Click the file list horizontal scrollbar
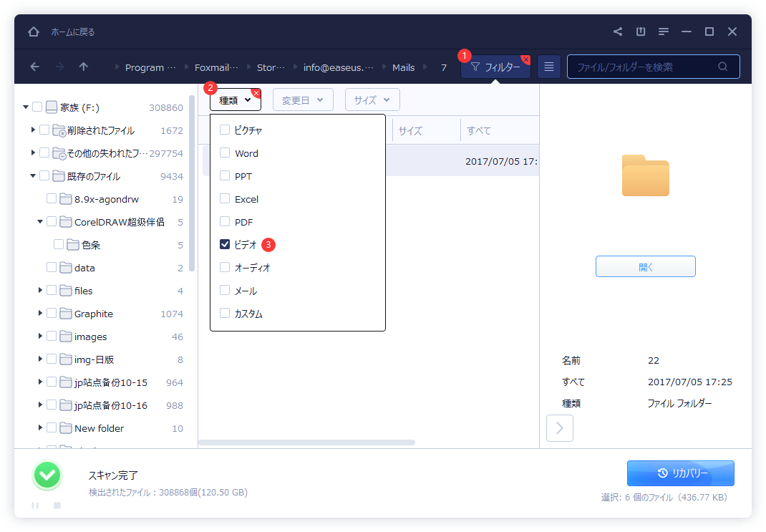Screen dimensions: 766x532 click(x=307, y=442)
